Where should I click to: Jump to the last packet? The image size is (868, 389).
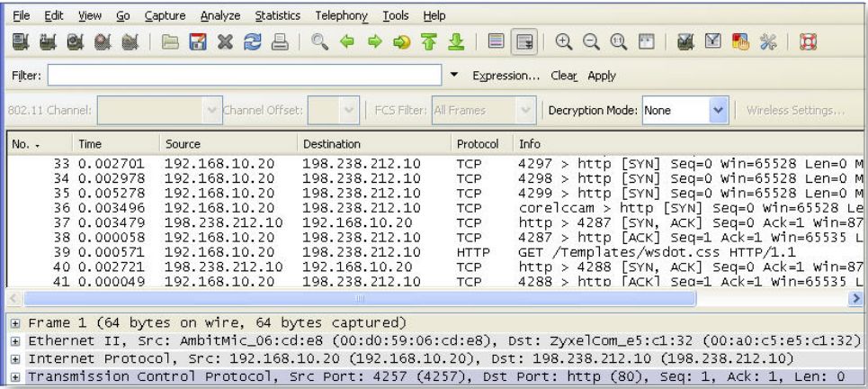pos(456,42)
